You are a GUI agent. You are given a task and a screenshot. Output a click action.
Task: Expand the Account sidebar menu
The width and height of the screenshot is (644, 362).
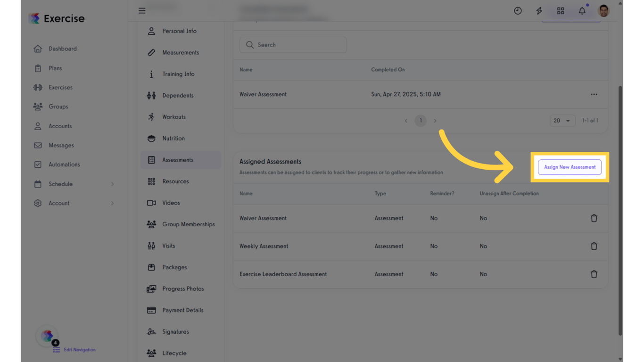tap(59, 203)
